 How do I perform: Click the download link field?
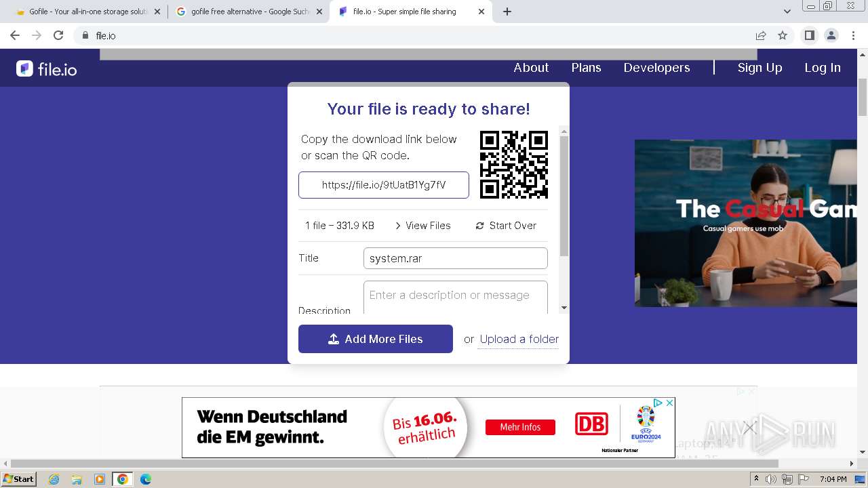tap(384, 185)
